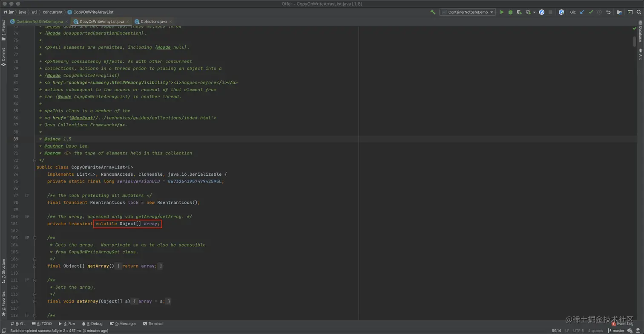Click the gray Stop square button
Viewport: 644px width, 334px height.
pyautogui.click(x=550, y=12)
